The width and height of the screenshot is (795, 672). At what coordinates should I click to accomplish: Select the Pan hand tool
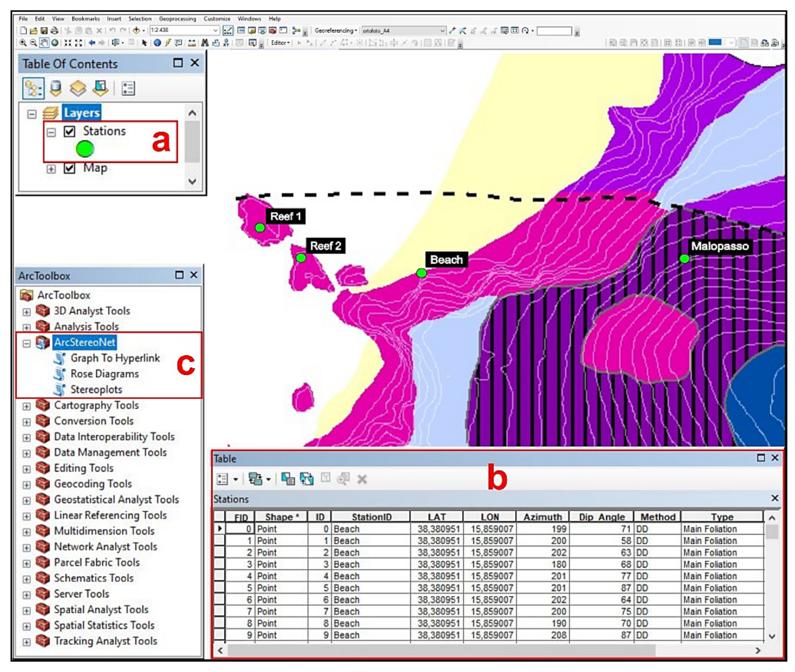tap(44, 43)
